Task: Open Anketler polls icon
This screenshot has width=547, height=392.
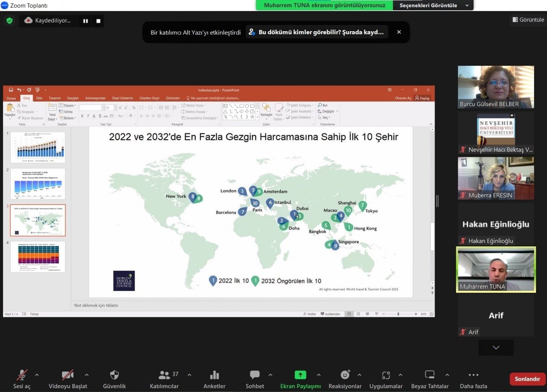Action: 214,375
